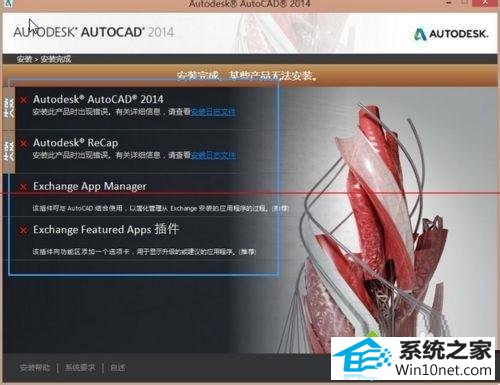Open the installation log file link under Autodesk ReCap
The height and width of the screenshot is (385, 500).
coord(213,155)
